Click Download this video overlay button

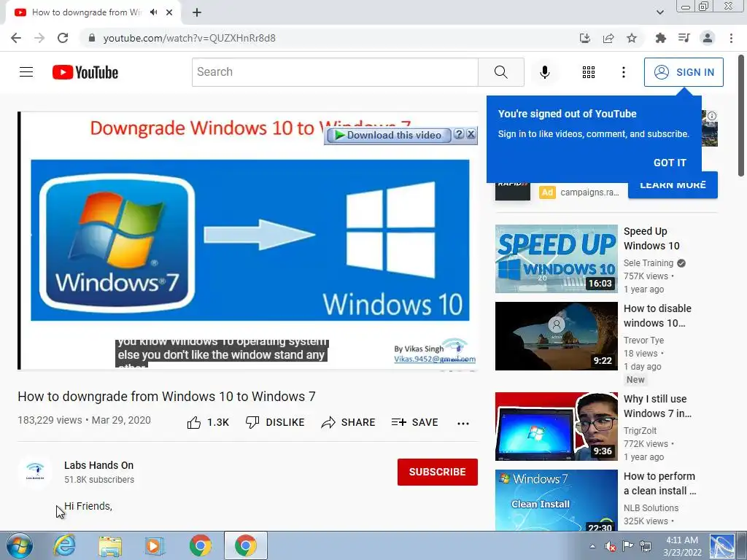pyautogui.click(x=388, y=135)
